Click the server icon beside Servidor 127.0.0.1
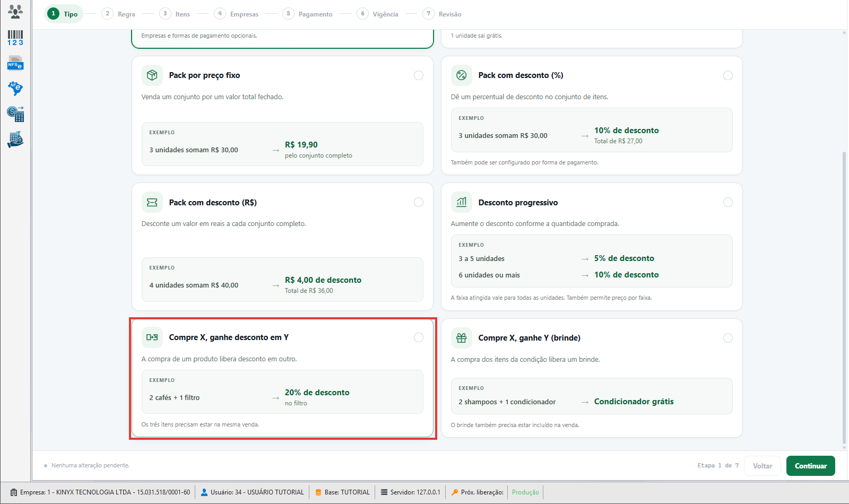The width and height of the screenshot is (849, 504). click(384, 492)
